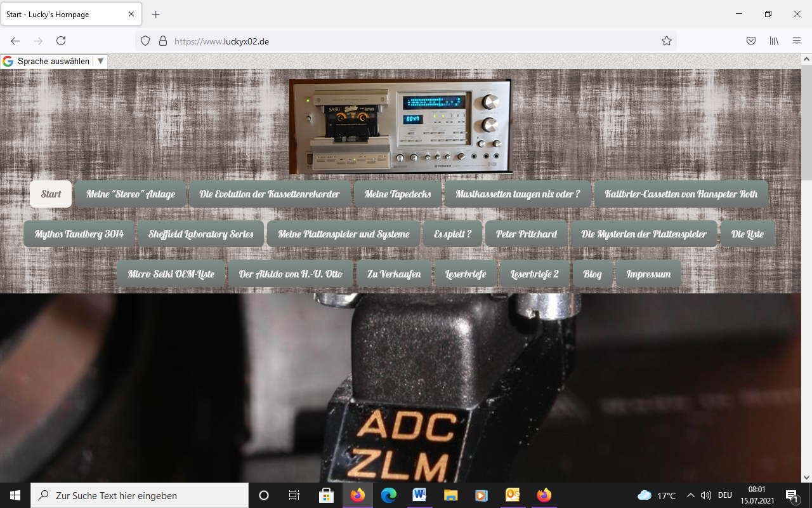This screenshot has width=812, height=508.
Task: Open a new browser tab
Action: [x=155, y=14]
